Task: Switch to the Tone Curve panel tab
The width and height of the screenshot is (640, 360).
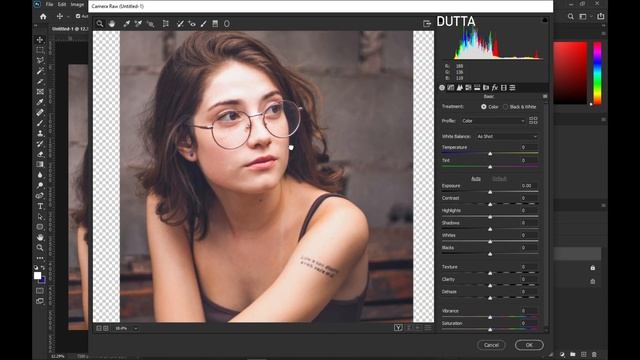Action: click(451, 87)
